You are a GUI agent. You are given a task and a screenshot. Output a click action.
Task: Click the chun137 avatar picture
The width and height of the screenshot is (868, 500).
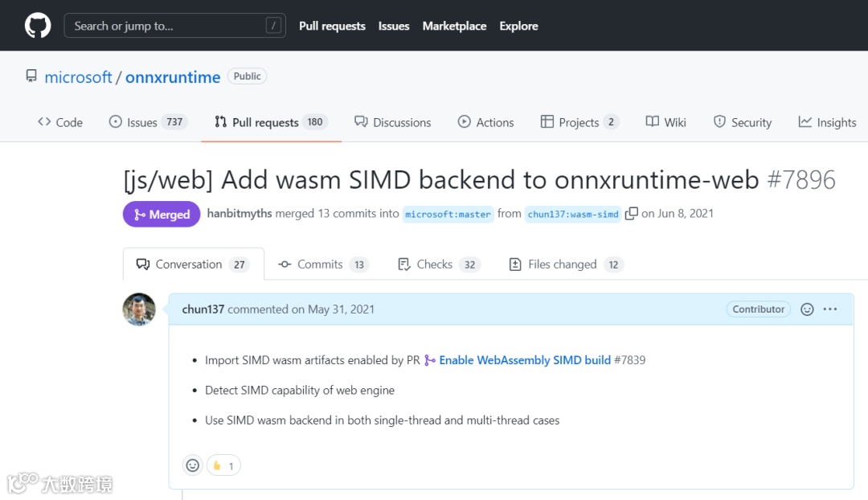point(139,309)
